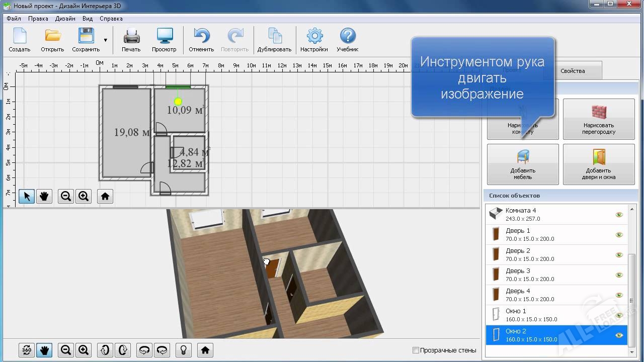Hide Дверь 1 using its eye icon
Screen dimensions: 644x362
point(619,235)
